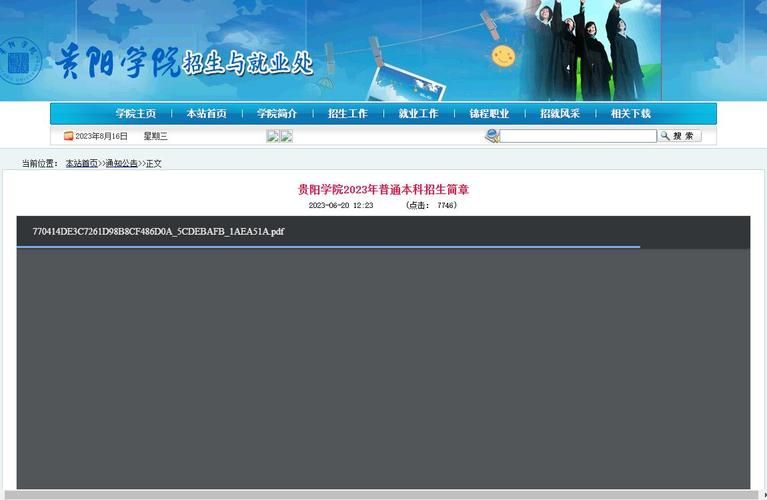Focus the site search input field

click(x=578, y=136)
